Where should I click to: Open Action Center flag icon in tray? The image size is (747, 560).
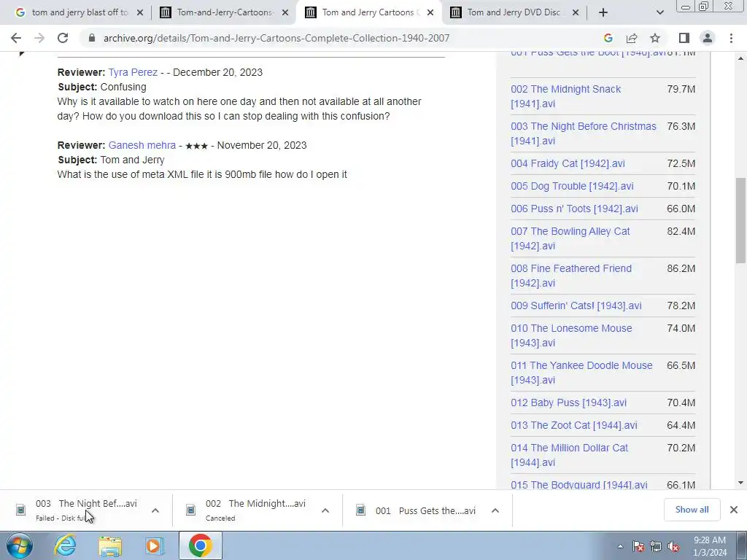(x=638, y=547)
